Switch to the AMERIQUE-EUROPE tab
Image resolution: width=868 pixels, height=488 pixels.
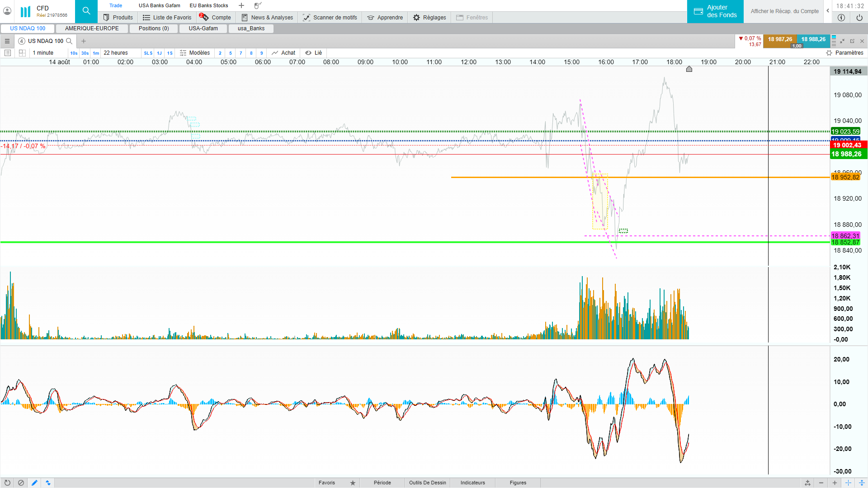(x=92, y=28)
